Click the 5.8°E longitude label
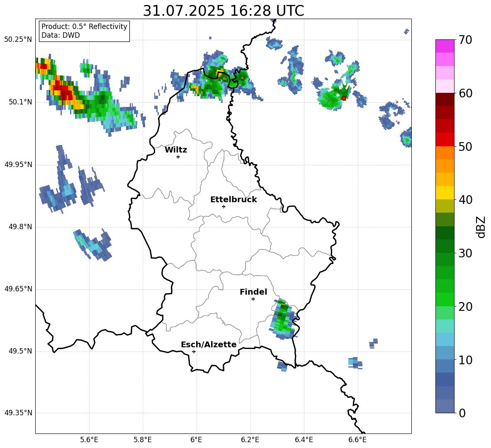Image resolution: width=491 pixels, height=448 pixels. click(x=143, y=440)
